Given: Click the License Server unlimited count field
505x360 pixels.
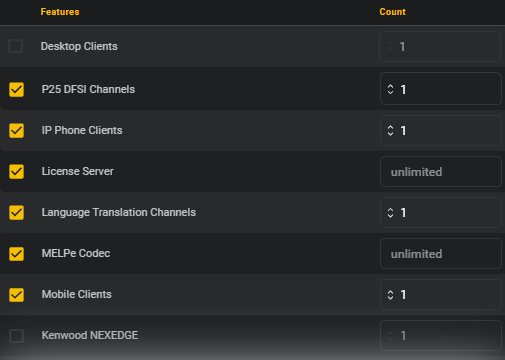Looking at the screenshot, I should coord(441,172).
